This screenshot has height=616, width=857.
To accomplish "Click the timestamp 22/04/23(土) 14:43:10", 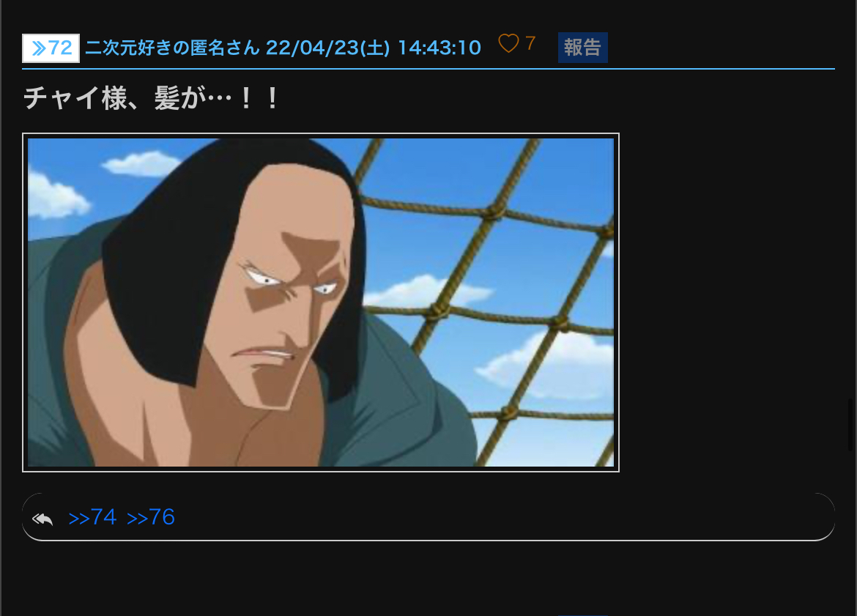I will click(374, 48).
